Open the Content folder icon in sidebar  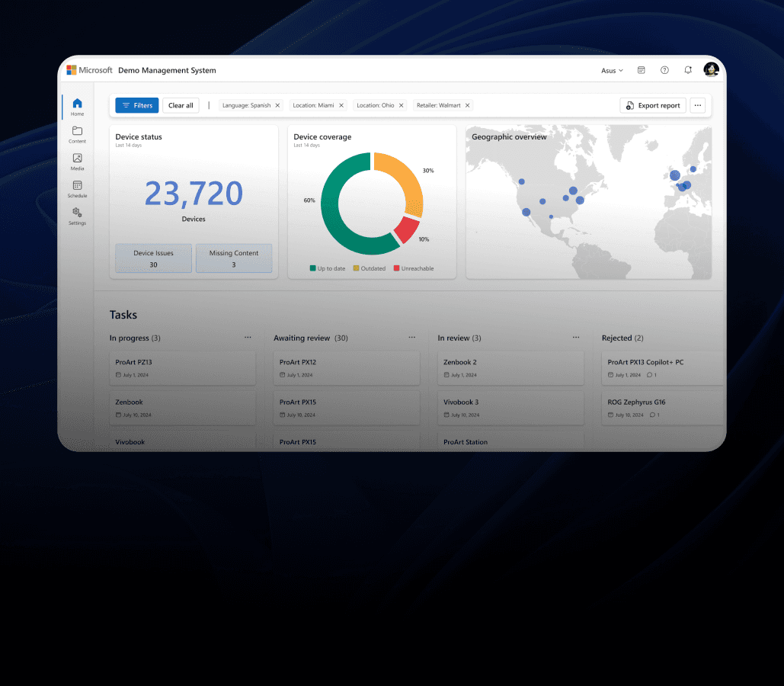tap(77, 131)
